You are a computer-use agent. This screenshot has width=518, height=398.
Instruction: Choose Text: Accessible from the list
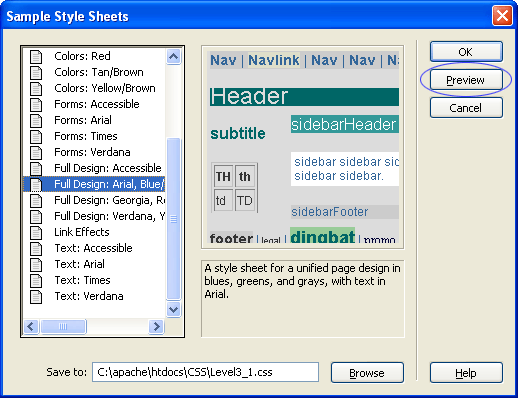(x=93, y=248)
